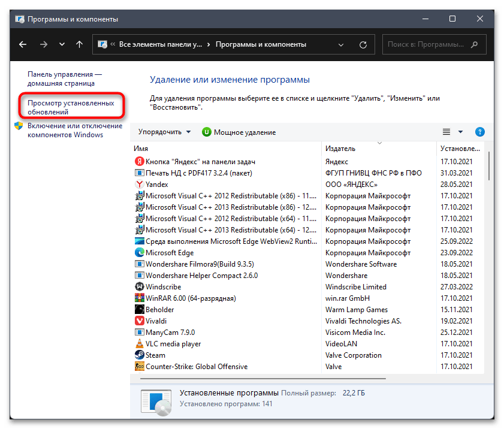The height and width of the screenshot is (429, 504).
Task: Select WinRAR 6.00 in the program list
Action: tap(190, 298)
